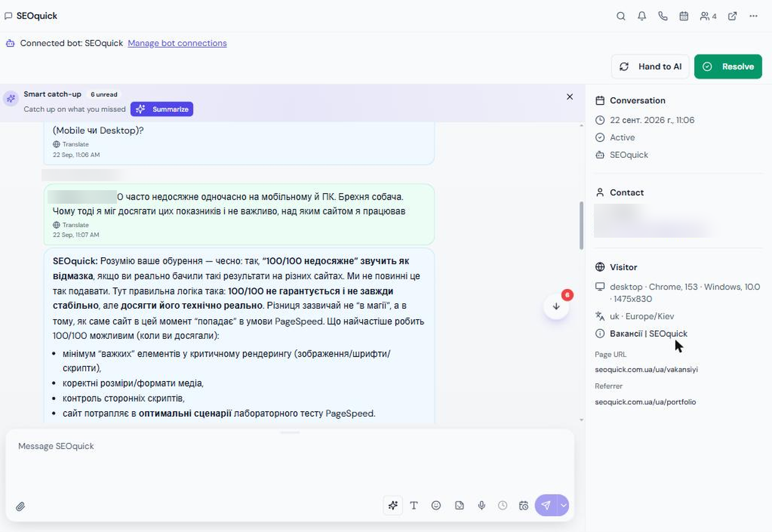Attach a file with paperclip icon
Viewport: 772px width, 532px height.
coord(20,506)
